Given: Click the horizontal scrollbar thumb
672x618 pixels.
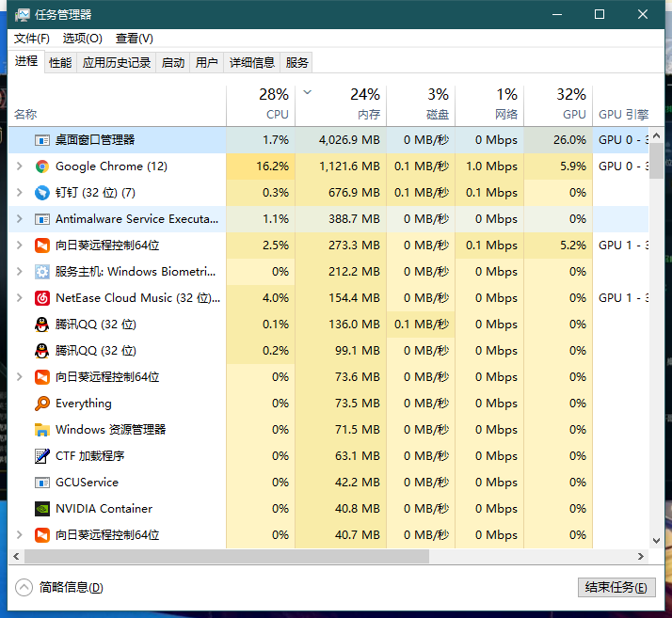Looking at the screenshot, I should tap(227, 556).
